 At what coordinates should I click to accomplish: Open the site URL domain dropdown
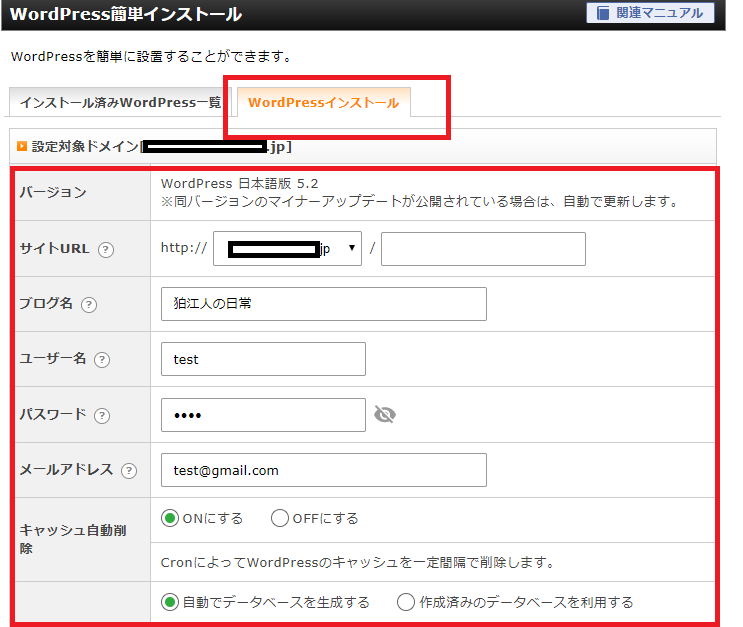click(x=288, y=249)
